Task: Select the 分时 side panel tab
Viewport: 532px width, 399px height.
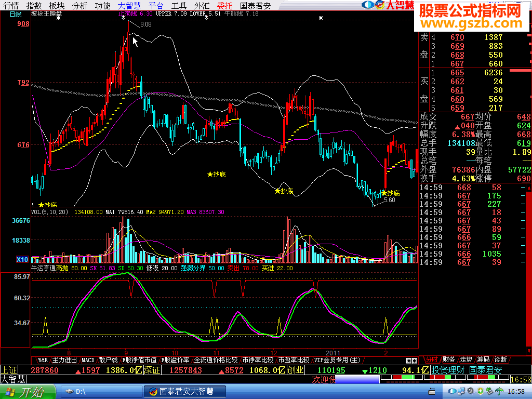Action: (432, 360)
